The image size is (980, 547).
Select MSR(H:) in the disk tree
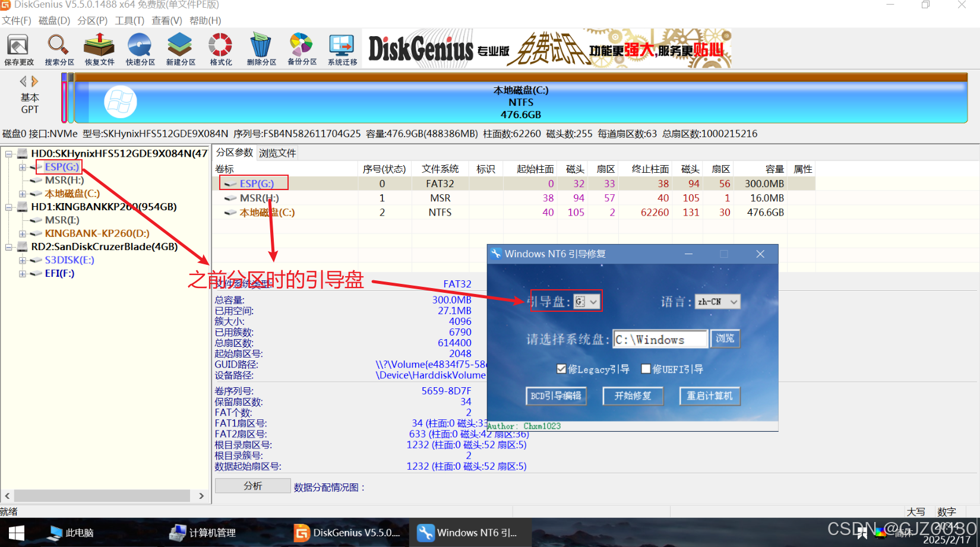point(64,180)
